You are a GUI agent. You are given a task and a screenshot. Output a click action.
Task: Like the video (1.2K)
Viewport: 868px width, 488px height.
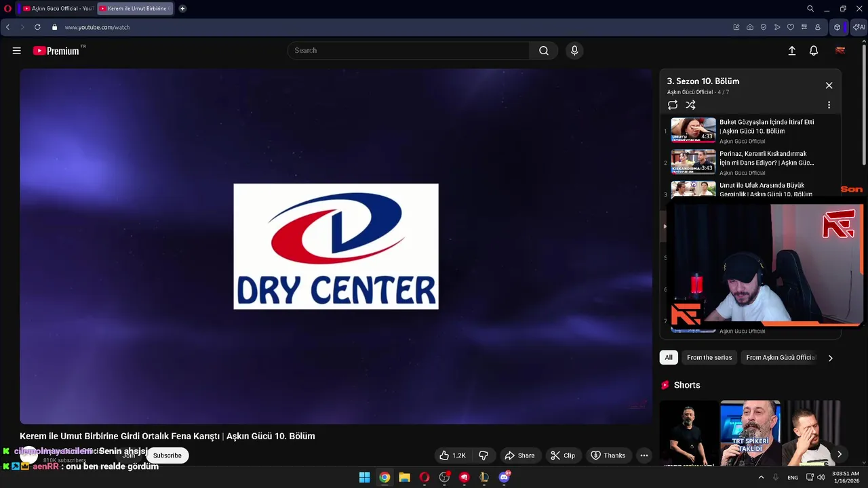coord(452,455)
